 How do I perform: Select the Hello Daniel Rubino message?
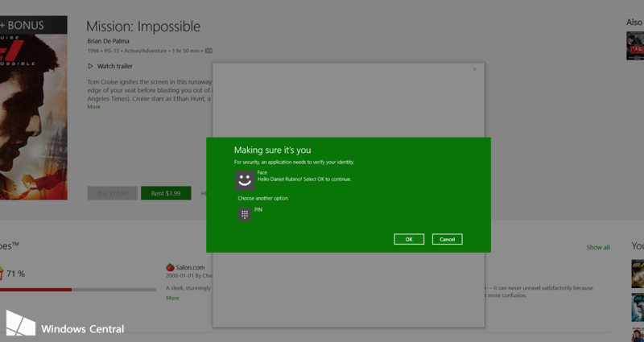304,179
